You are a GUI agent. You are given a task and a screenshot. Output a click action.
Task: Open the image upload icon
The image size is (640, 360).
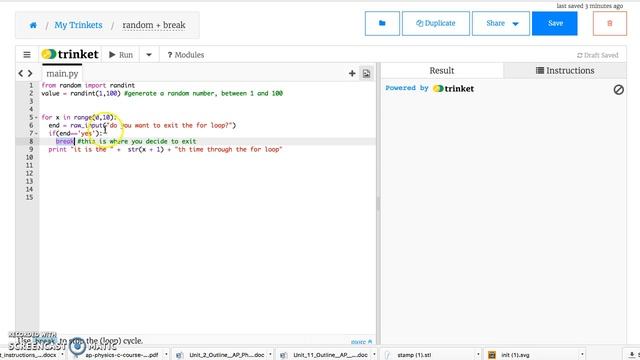(367, 73)
